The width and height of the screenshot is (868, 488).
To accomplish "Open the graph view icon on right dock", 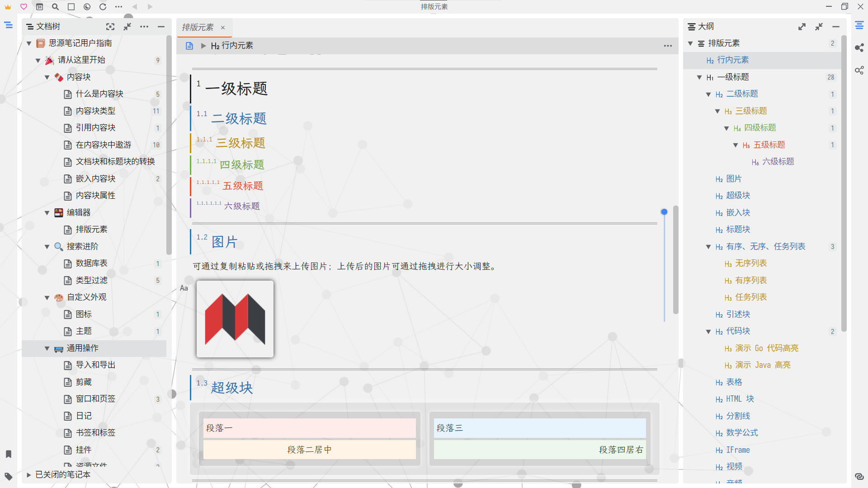I will pyautogui.click(x=859, y=48).
